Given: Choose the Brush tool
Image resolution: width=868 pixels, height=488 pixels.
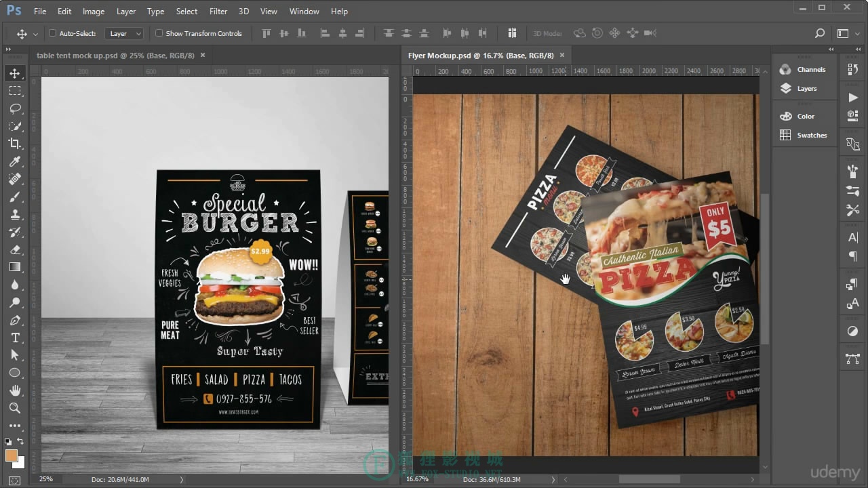Looking at the screenshot, I should click(15, 197).
